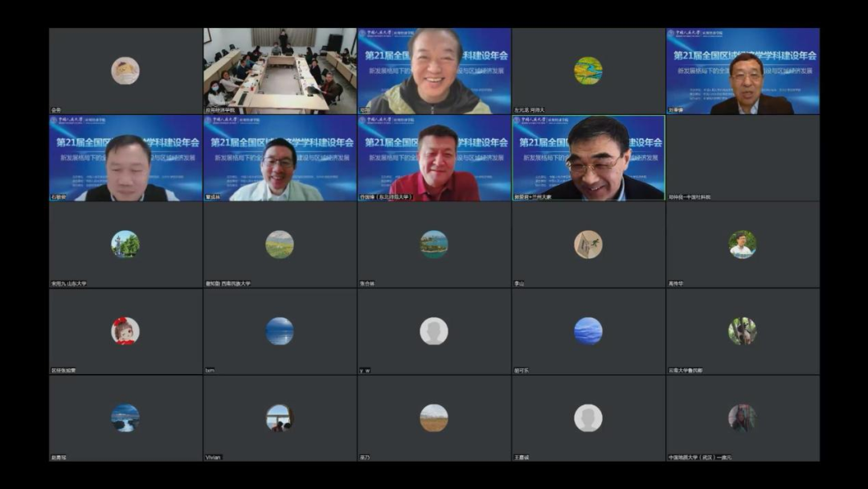This screenshot has width=868, height=489.
Task: Click the cartoon girl avatar with red bow
Action: click(x=125, y=331)
